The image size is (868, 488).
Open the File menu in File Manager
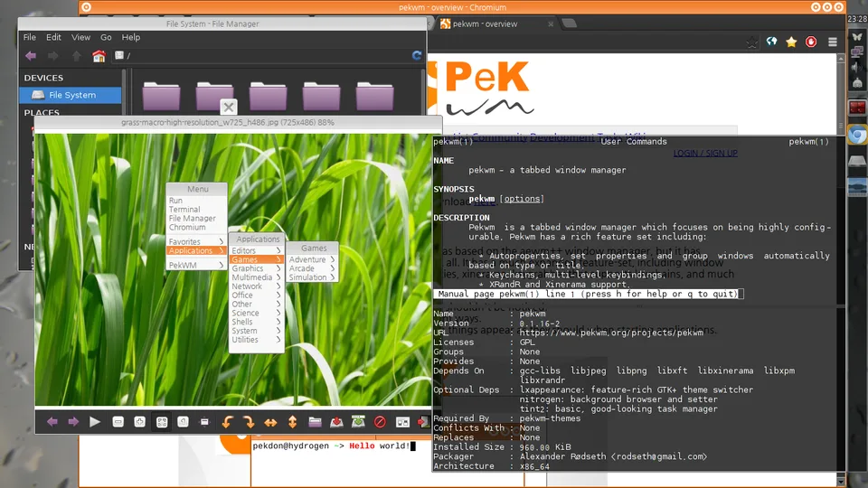[x=29, y=37]
